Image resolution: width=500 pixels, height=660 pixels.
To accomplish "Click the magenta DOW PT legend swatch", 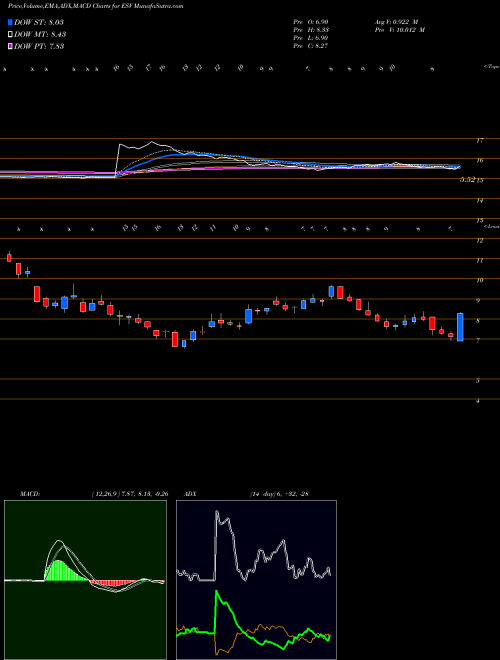I will (10, 46).
